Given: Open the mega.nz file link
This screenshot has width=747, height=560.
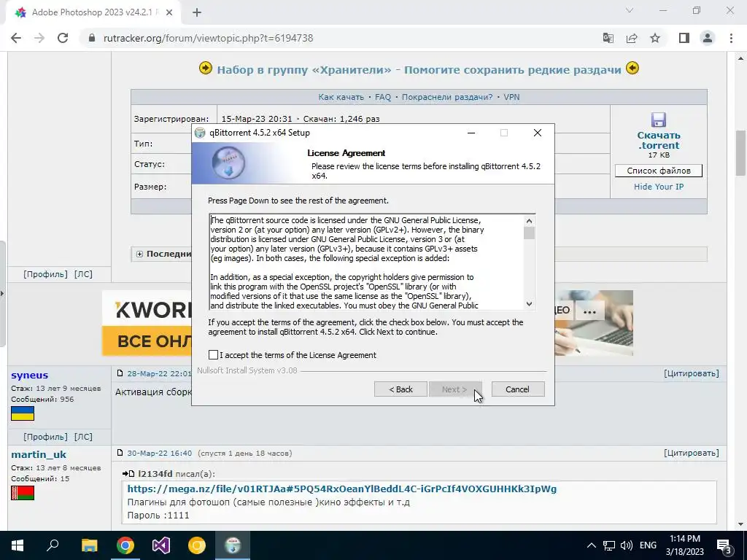Looking at the screenshot, I should [x=341, y=489].
